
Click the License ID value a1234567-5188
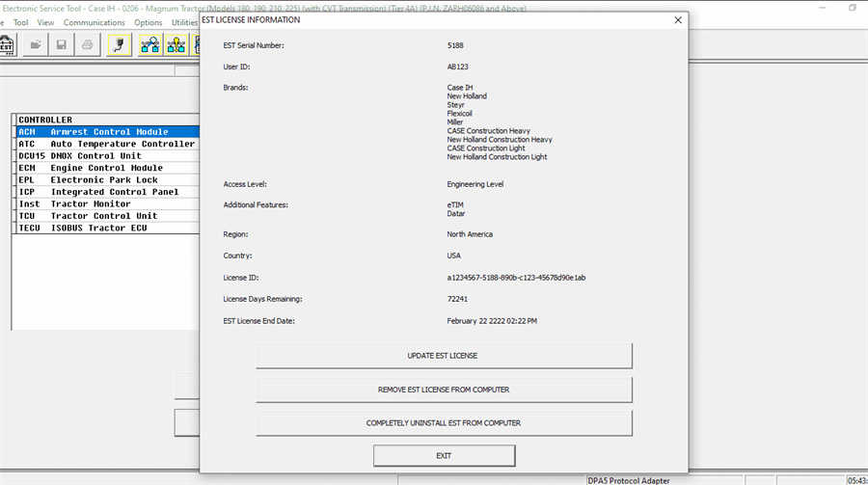point(516,278)
